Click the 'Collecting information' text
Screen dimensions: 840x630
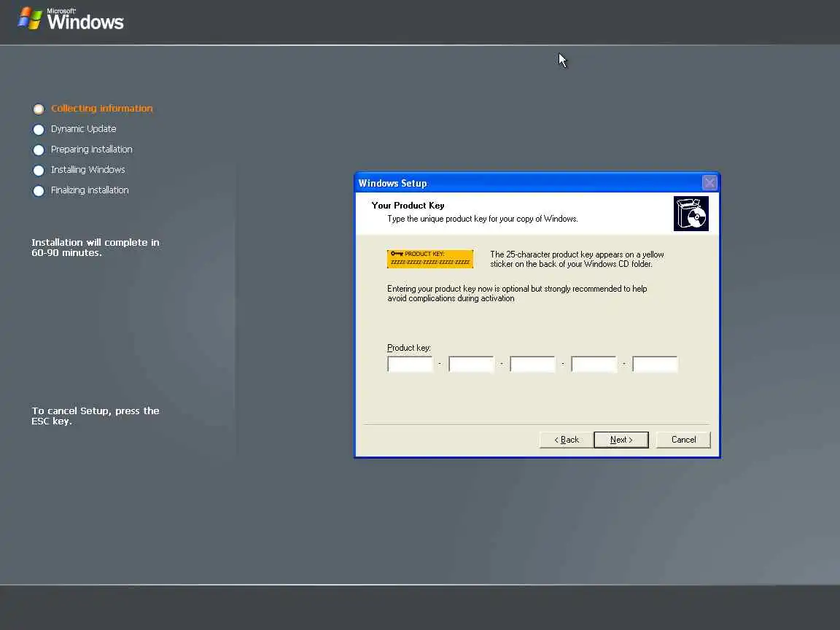102,108
